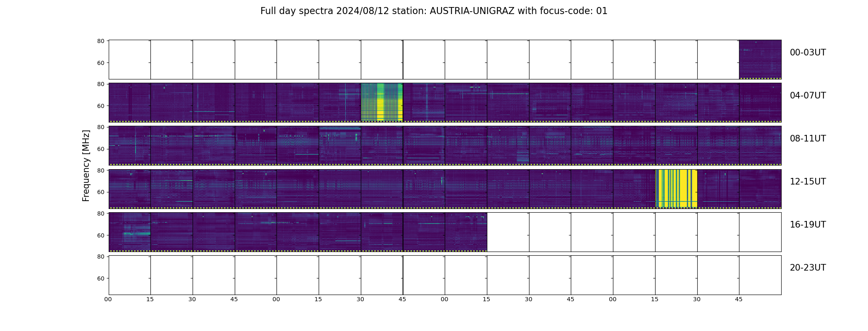Viewport: 868px width, 331px height.
Task: Select the '16-19UT' row label
Action: pos(808,225)
